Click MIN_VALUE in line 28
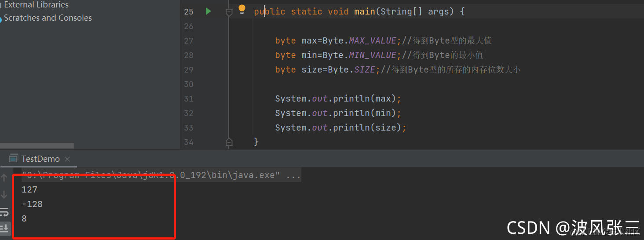The image size is (644, 240). point(373,55)
